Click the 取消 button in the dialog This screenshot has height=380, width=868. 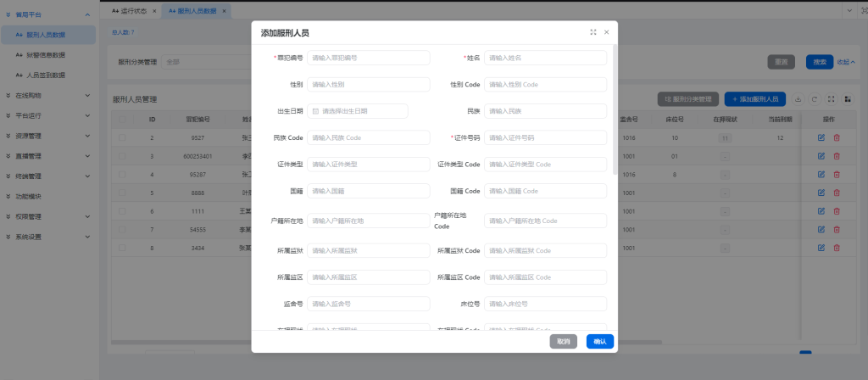pyautogui.click(x=564, y=341)
